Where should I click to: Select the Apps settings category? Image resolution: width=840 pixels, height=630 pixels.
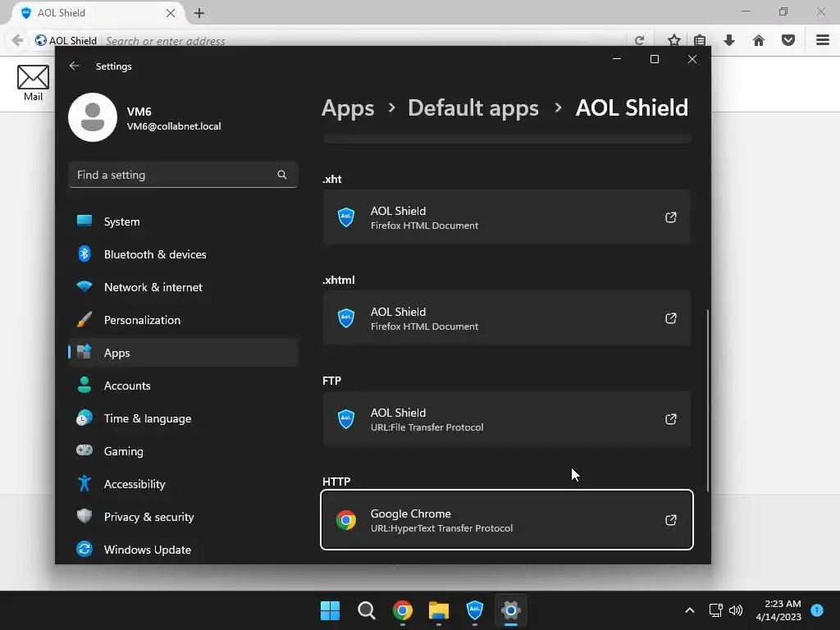[183, 353]
